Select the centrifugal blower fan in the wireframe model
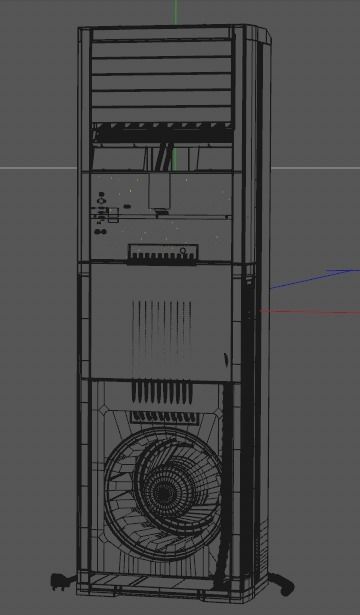Image resolution: width=360 pixels, height=615 pixels. coord(163,494)
